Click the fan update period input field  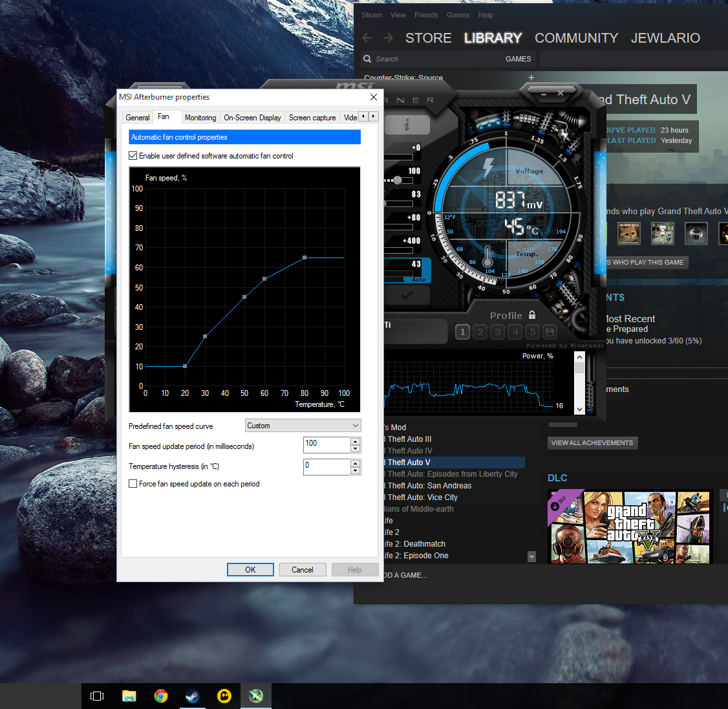327,444
